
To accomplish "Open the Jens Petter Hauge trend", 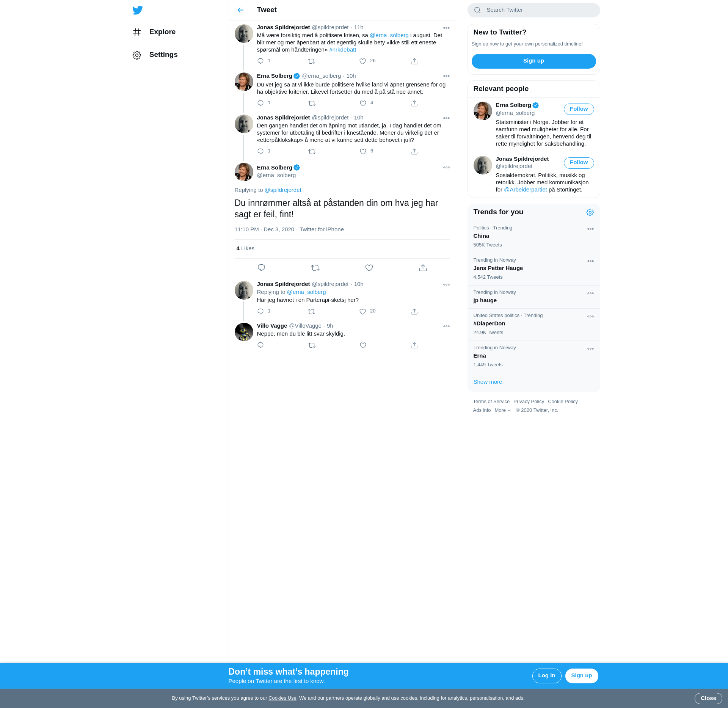I will coord(533,269).
